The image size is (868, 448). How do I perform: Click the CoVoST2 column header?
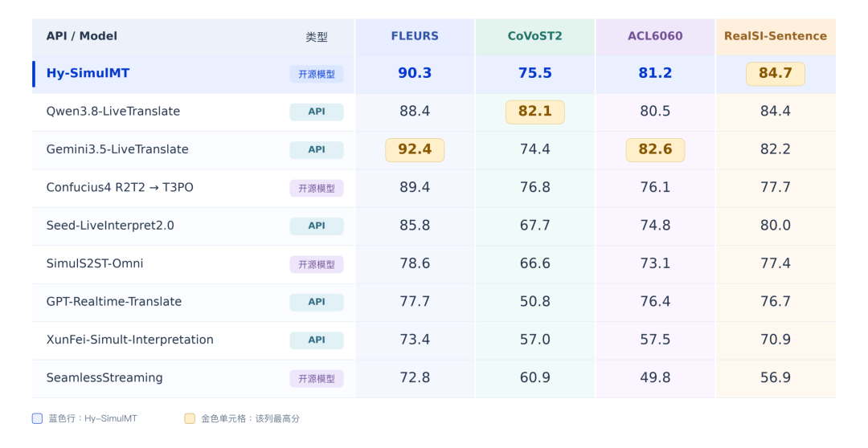(534, 36)
